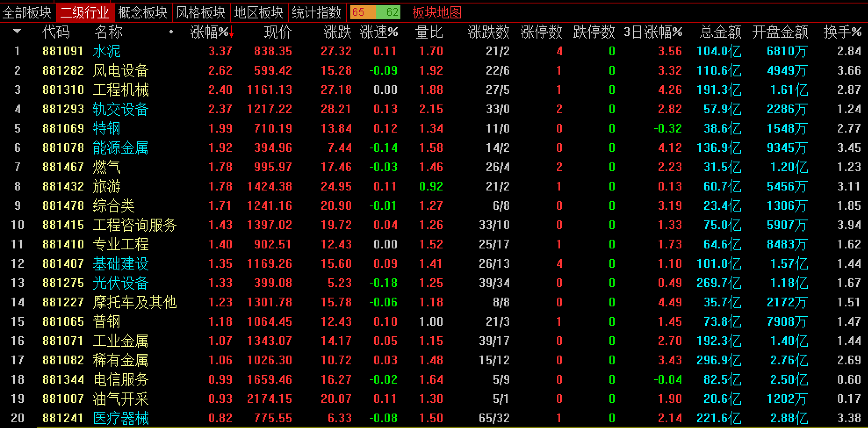Sort by 开盘金额 column header
The height and width of the screenshot is (428, 868).
[x=780, y=32]
